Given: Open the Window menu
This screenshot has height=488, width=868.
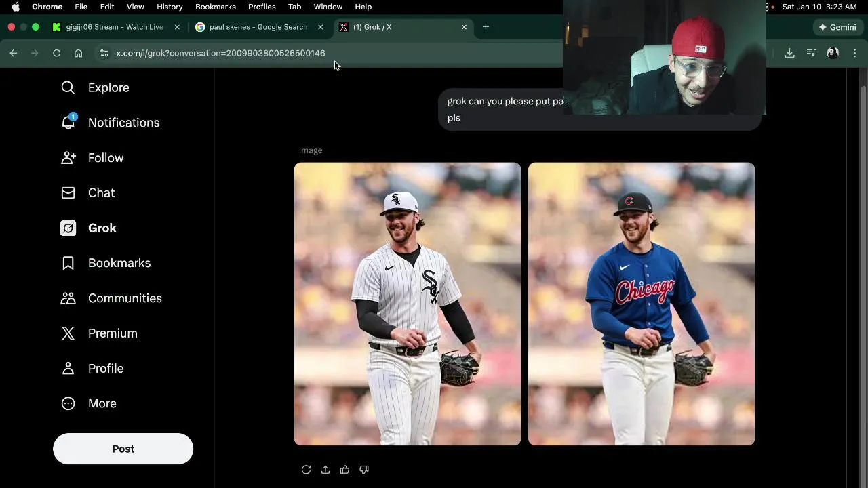Looking at the screenshot, I should coord(328,7).
